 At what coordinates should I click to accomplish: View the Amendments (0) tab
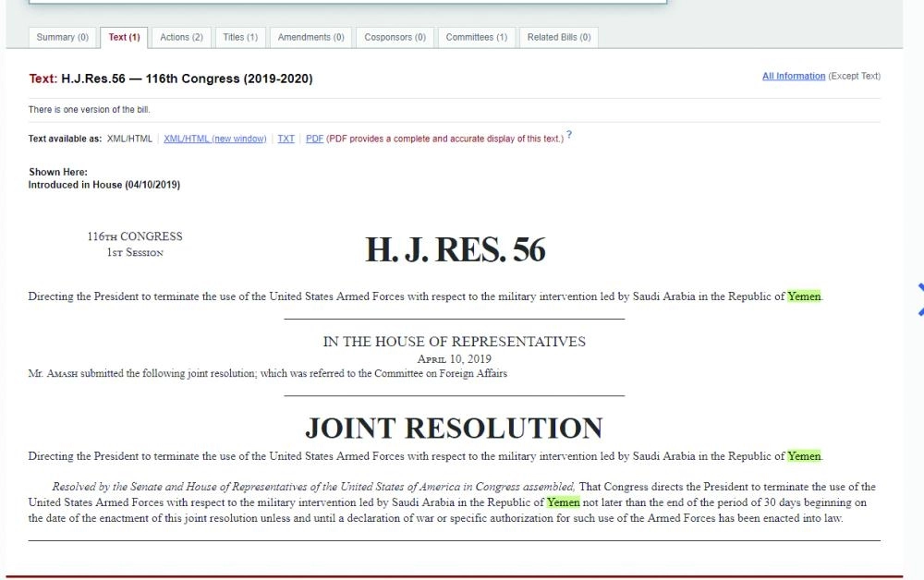point(310,37)
